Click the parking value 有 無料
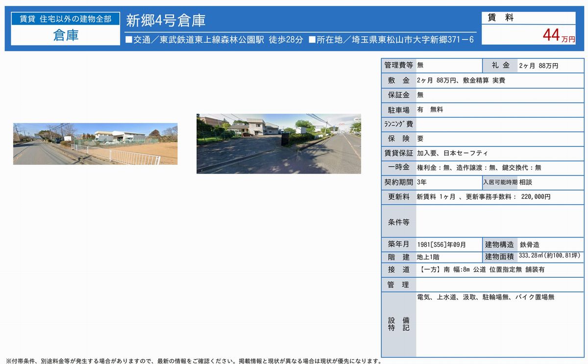This screenshot has height=364, width=588. click(x=430, y=110)
